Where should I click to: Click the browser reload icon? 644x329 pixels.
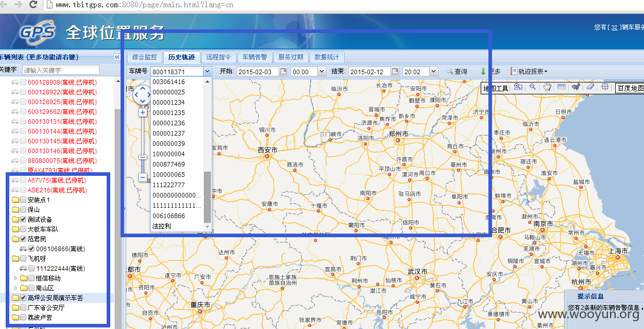[33, 5]
